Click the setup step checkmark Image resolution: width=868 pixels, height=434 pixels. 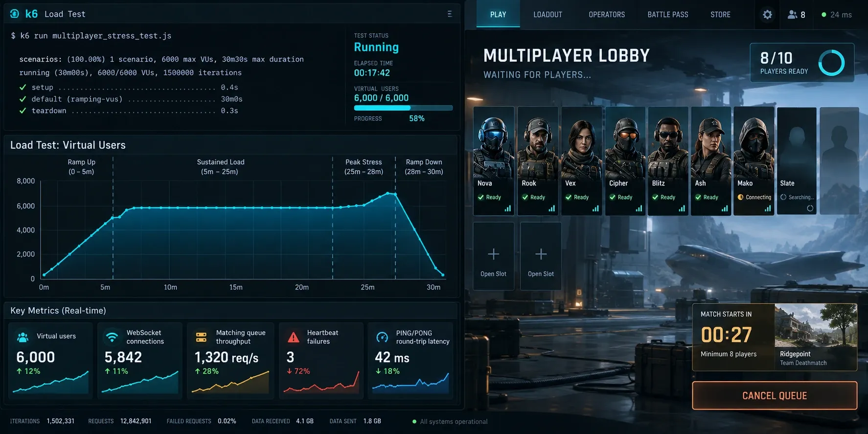point(23,87)
